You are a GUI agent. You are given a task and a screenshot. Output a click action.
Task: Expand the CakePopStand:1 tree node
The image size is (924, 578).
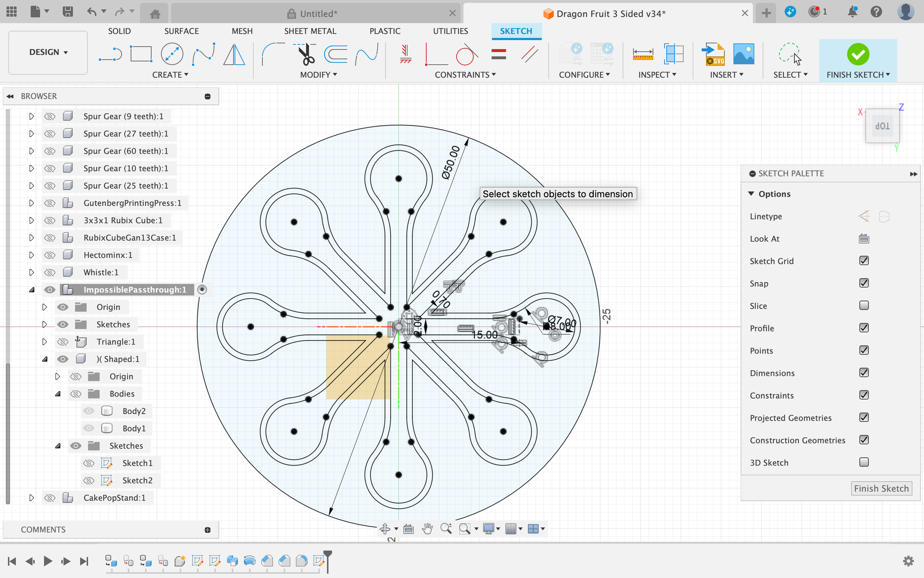(x=32, y=498)
